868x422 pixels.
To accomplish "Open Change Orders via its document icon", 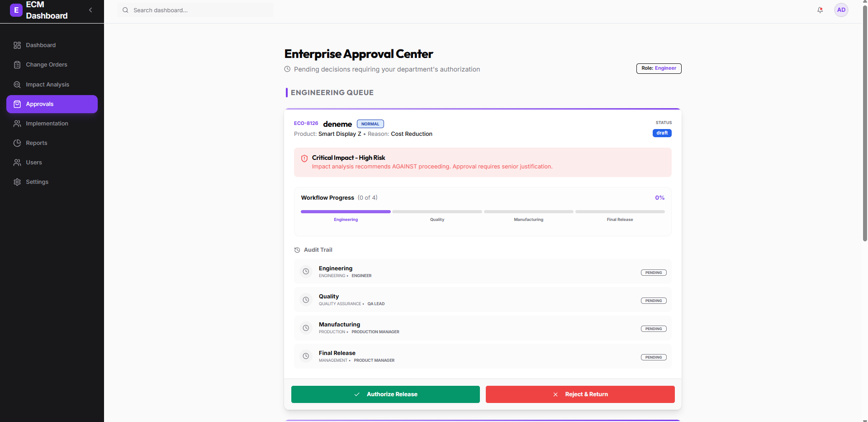I will (x=17, y=65).
